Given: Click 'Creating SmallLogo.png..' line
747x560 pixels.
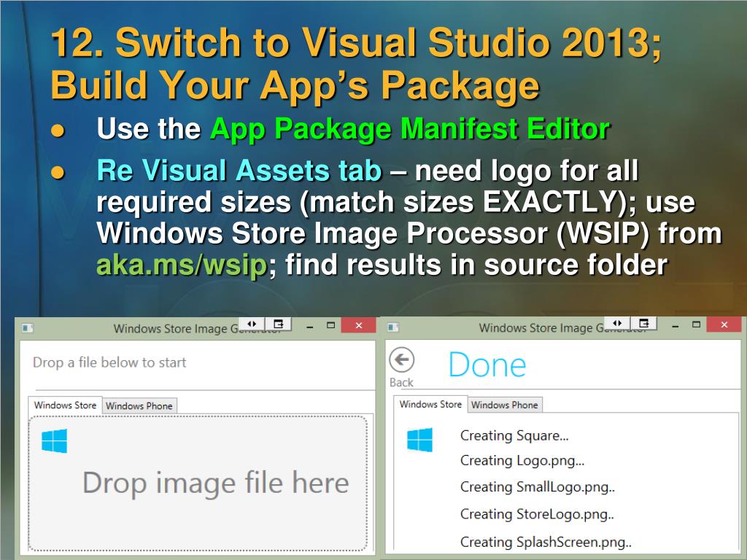Looking at the screenshot, I should click(x=538, y=487).
